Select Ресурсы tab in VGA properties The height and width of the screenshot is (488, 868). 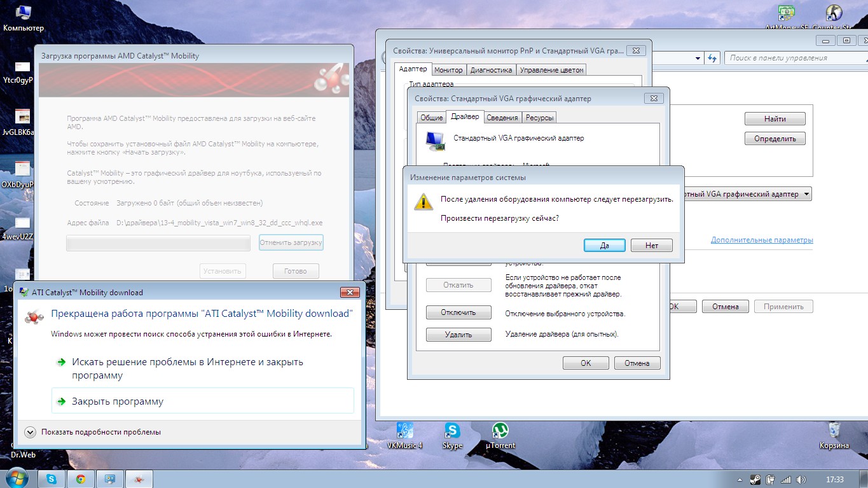[539, 118]
